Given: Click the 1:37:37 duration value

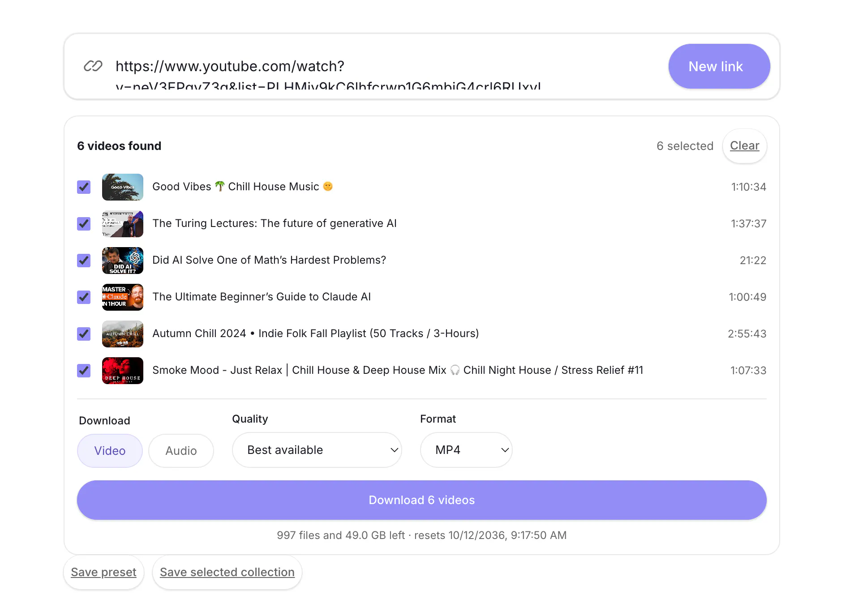Looking at the screenshot, I should pyautogui.click(x=748, y=224).
